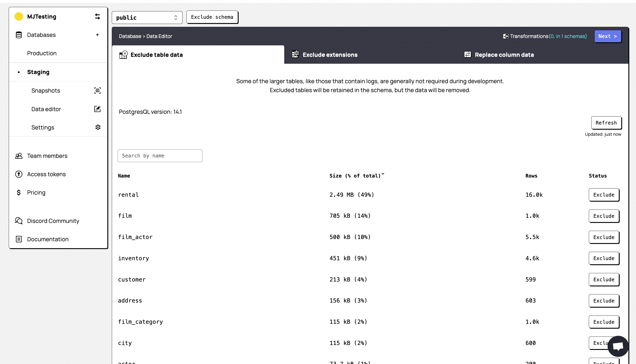Viewport: 636px width, 364px height.
Task: Switch to Replace column data tab
Action: (504, 54)
